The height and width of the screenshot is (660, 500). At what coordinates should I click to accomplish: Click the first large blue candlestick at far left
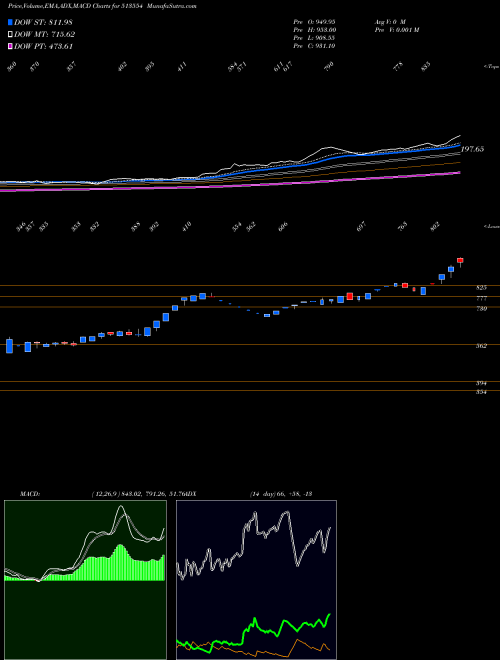pos(9,345)
